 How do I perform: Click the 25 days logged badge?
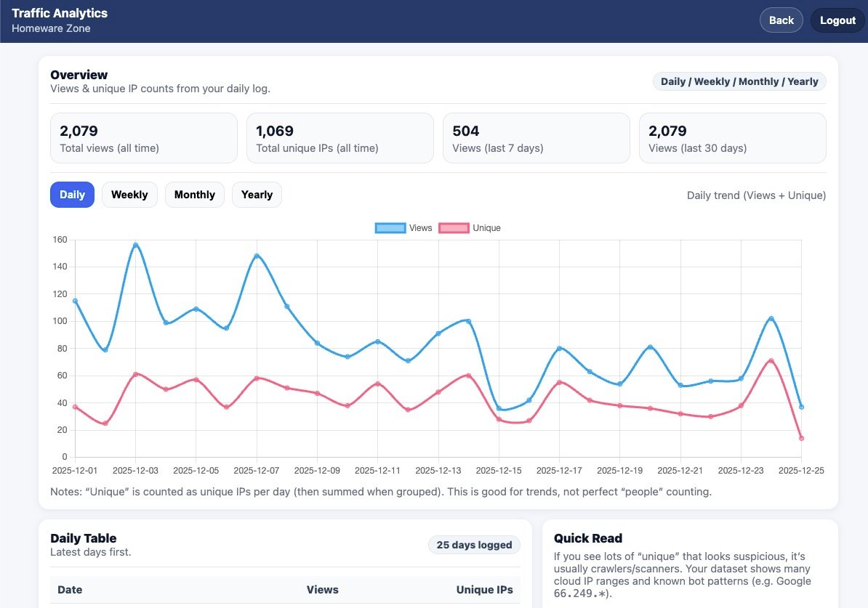click(x=474, y=544)
